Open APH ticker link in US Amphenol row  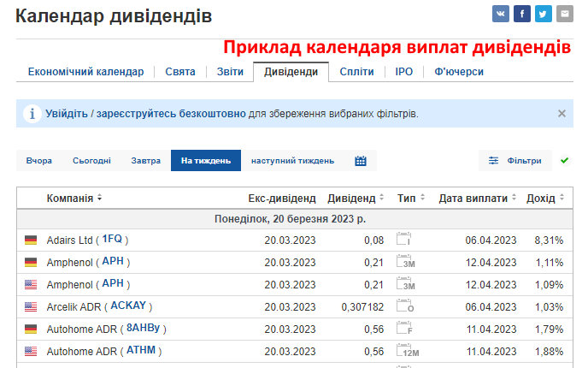[113, 283]
